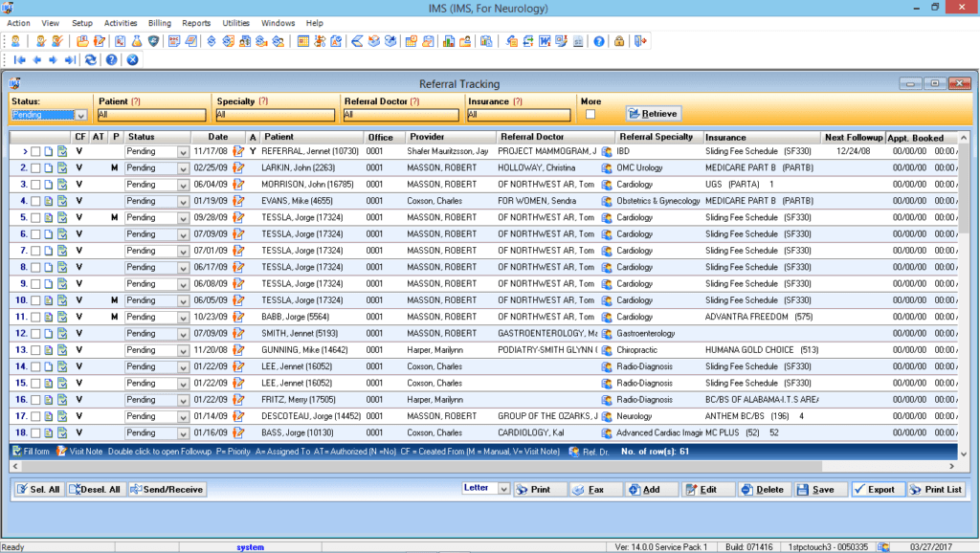
Task: Open the visit note icon for LARKIN, John
Action: 239,167
